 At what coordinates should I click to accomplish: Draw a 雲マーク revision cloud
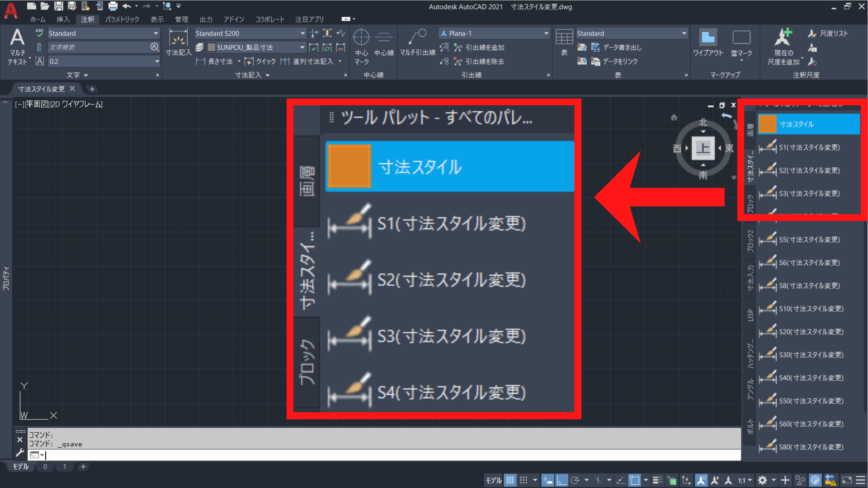tap(741, 41)
